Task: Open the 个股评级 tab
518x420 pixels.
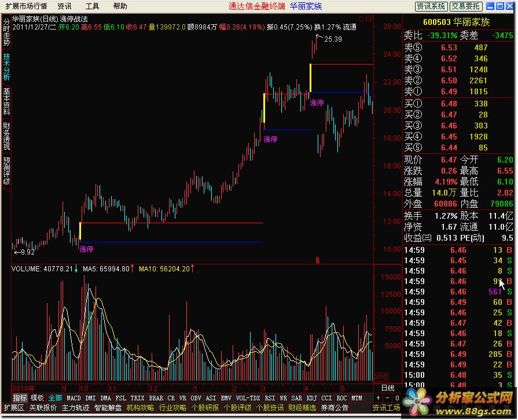Action: [x=237, y=408]
